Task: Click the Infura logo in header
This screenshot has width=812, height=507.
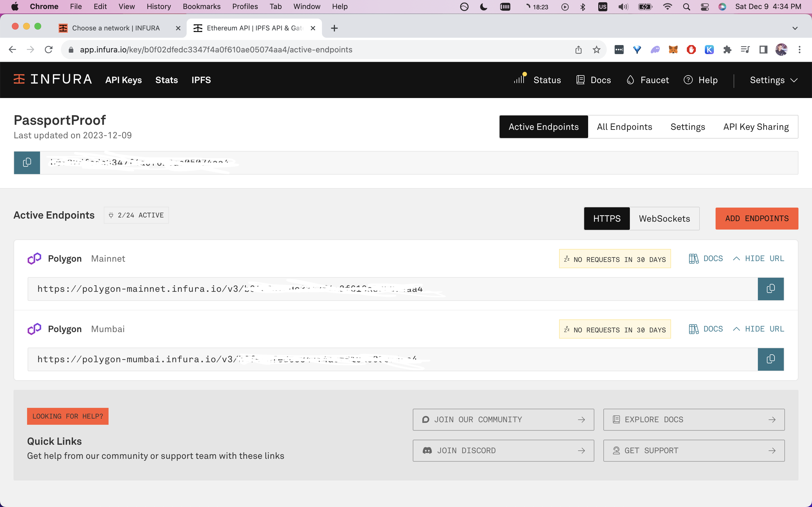Action: (53, 79)
